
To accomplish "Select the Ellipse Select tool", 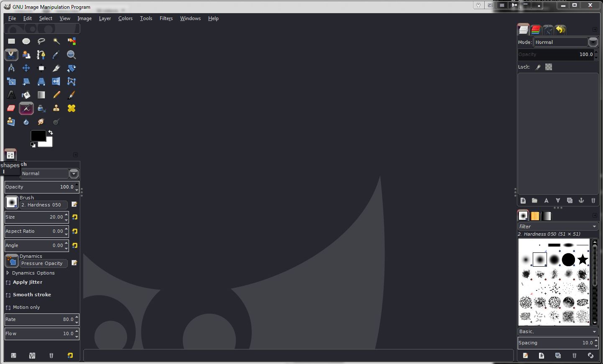I will [26, 41].
